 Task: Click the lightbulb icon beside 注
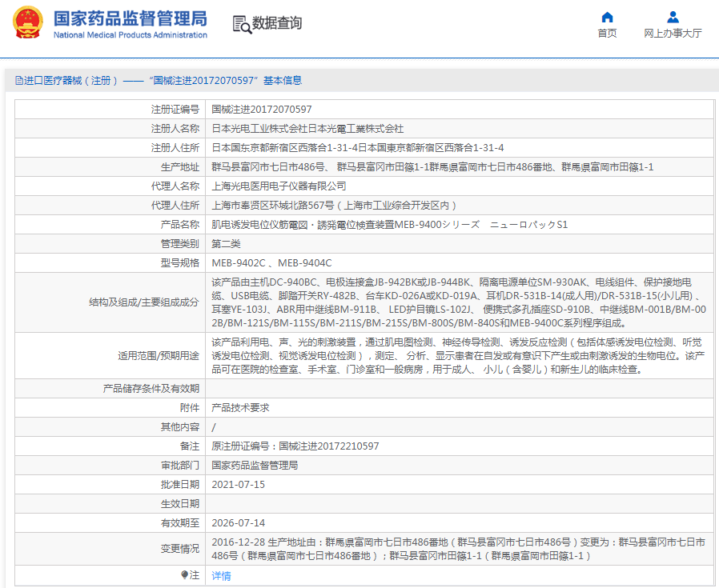tap(184, 574)
